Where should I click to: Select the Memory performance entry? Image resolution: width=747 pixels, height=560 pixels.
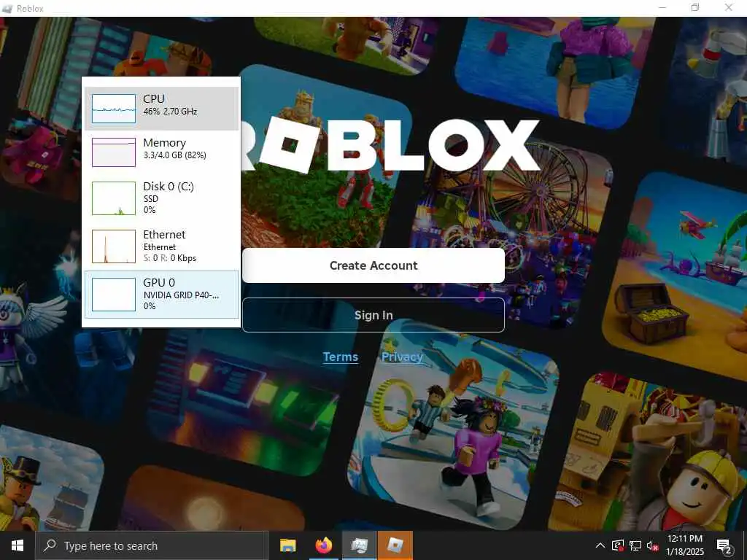click(x=161, y=152)
